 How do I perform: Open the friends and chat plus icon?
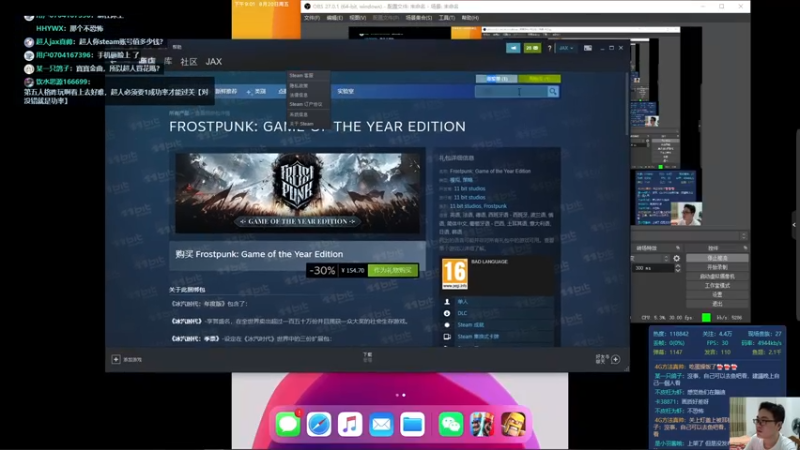pyautogui.click(x=616, y=359)
